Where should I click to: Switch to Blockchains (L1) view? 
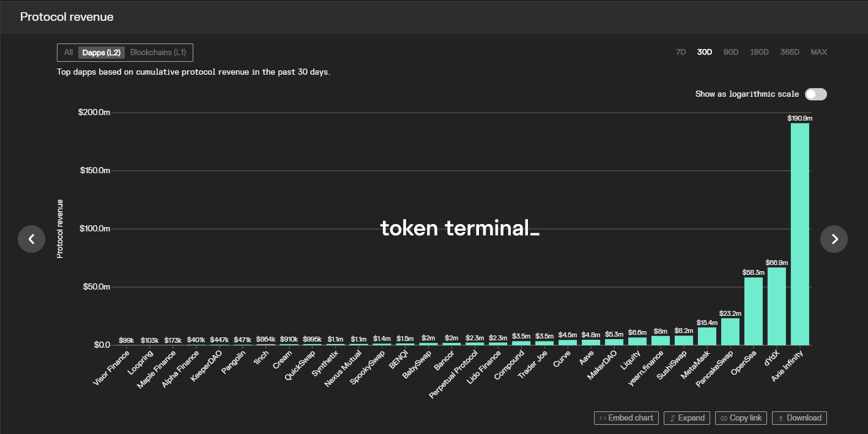click(x=158, y=52)
